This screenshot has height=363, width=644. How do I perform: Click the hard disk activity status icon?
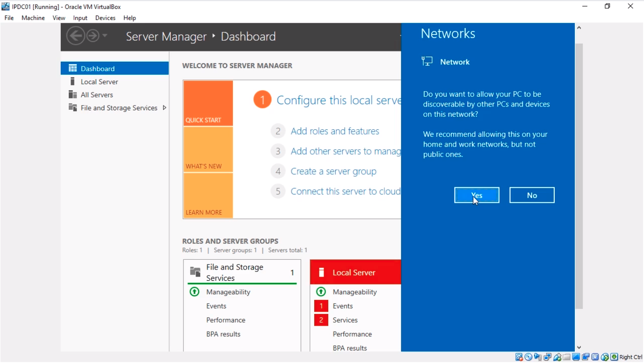point(519,357)
